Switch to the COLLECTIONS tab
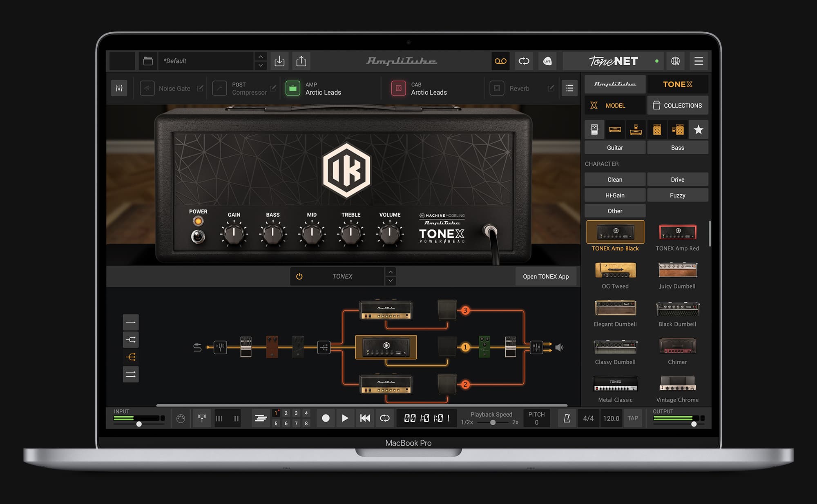Viewport: 817px width, 504px height. pyautogui.click(x=678, y=105)
